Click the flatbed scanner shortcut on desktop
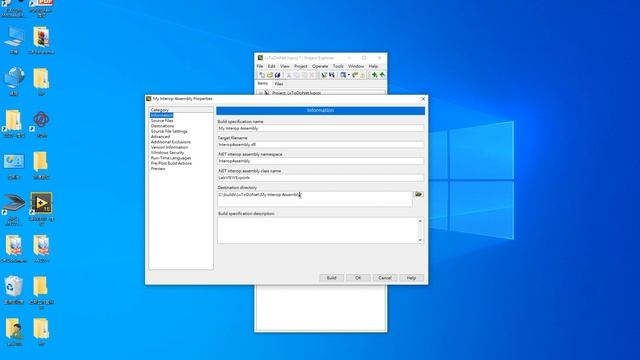This screenshot has height=360, width=640. point(14,204)
